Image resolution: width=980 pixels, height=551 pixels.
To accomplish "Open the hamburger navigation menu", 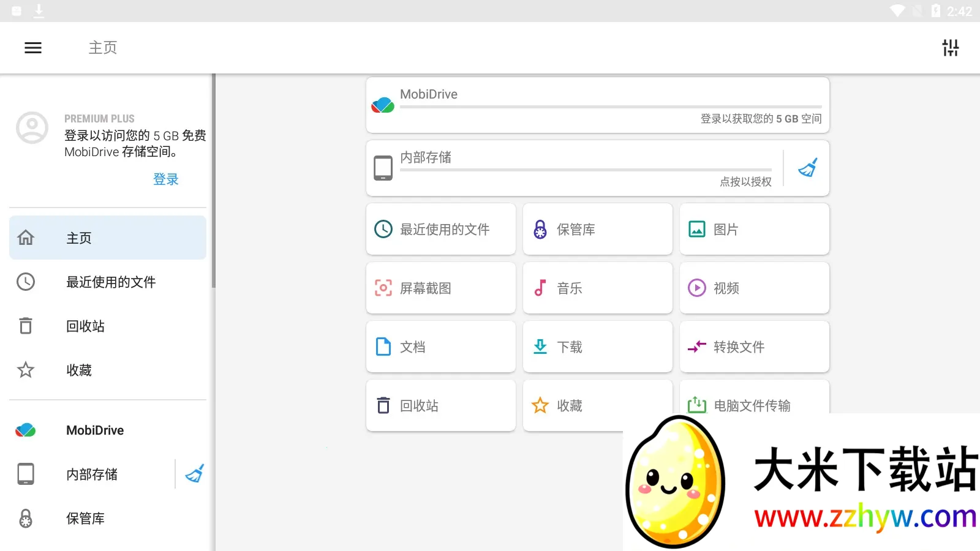I will point(33,48).
